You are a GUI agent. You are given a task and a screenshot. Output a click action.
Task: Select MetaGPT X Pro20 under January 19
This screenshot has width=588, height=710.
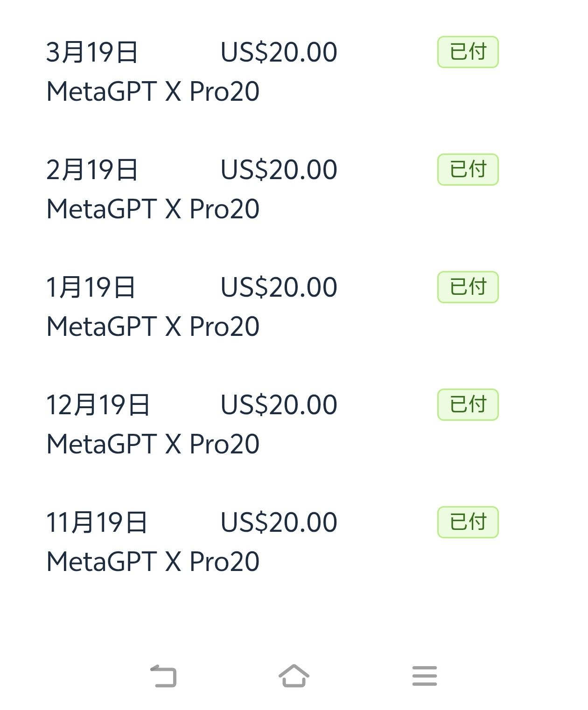click(x=153, y=327)
